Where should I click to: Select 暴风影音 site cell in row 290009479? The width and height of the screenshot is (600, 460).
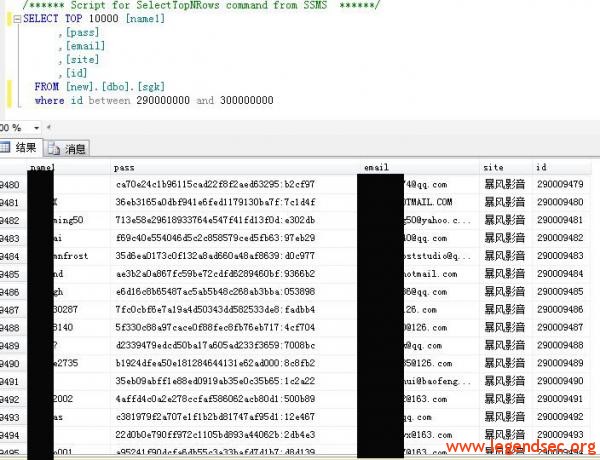pyautogui.click(x=504, y=184)
